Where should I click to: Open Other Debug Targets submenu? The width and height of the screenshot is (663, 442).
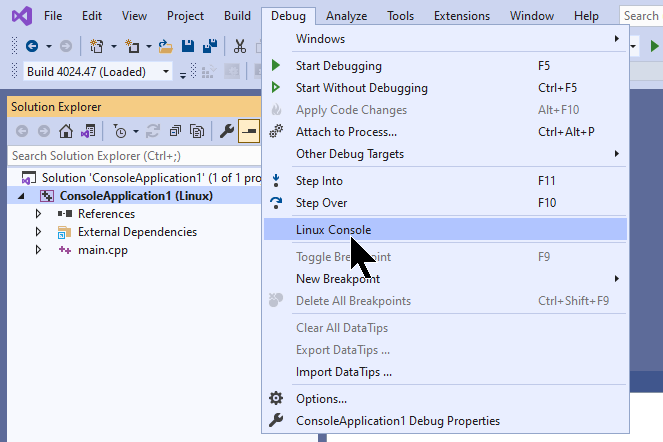point(445,154)
